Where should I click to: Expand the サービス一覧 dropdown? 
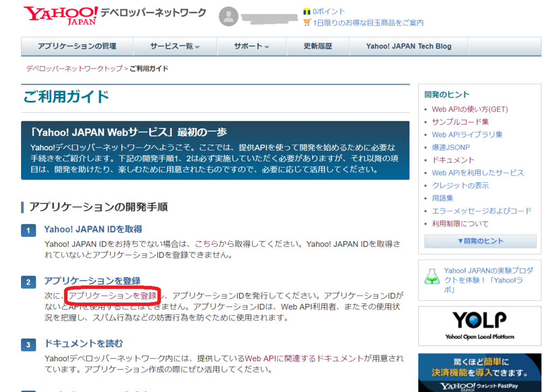[x=175, y=46]
